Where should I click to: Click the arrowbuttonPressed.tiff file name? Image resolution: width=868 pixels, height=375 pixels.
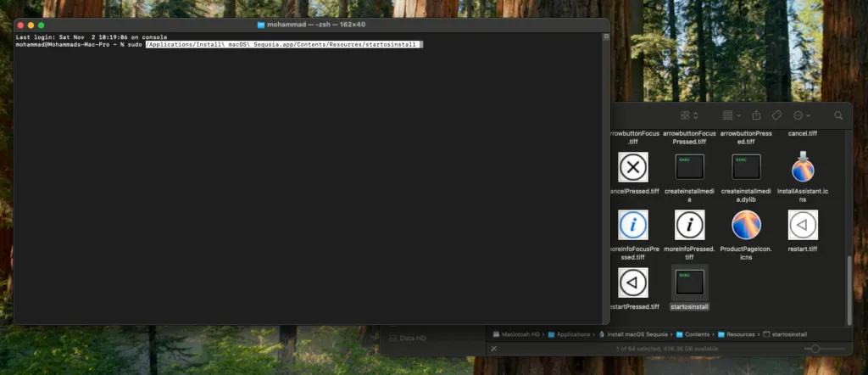click(x=746, y=137)
